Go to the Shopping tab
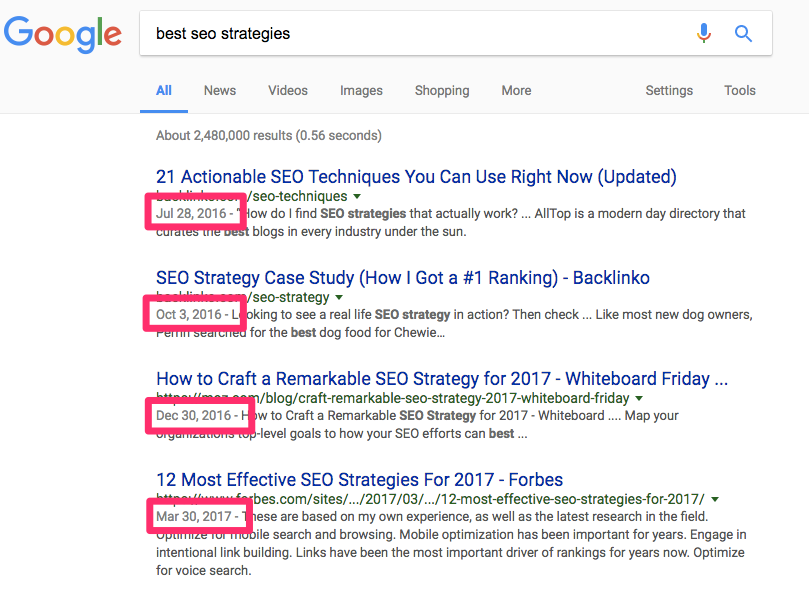The width and height of the screenshot is (809, 608). [442, 90]
